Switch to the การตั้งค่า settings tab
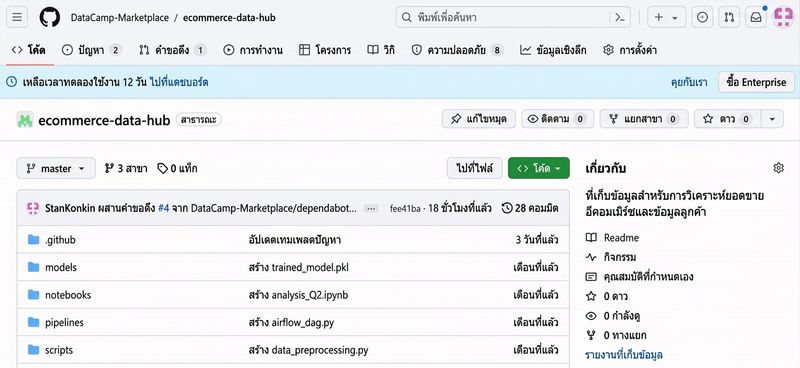Viewport: 800px width, 368px height. (630, 50)
